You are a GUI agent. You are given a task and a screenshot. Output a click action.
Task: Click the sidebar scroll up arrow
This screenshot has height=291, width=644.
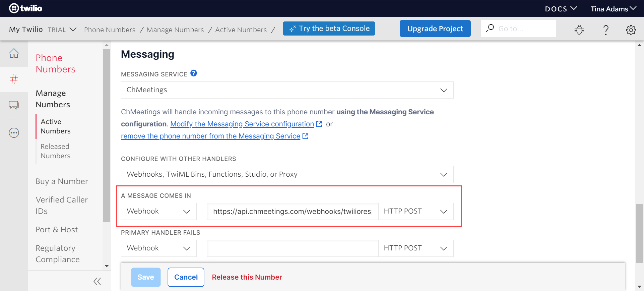click(107, 45)
